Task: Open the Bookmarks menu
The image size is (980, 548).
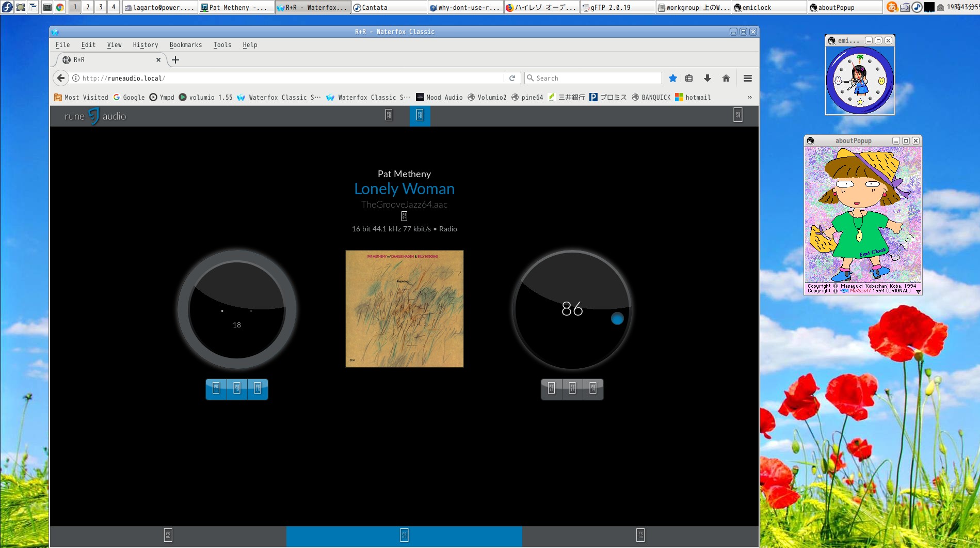Action: 186,45
